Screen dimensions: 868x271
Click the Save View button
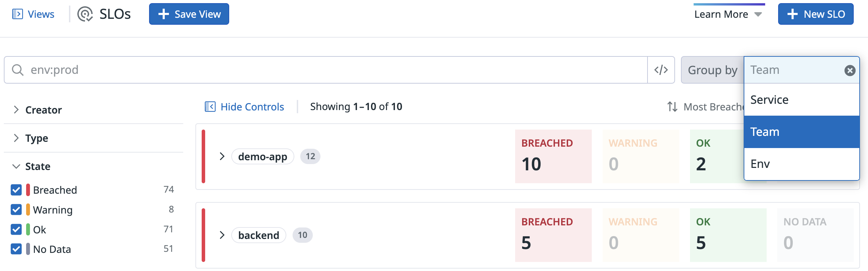coord(189,14)
